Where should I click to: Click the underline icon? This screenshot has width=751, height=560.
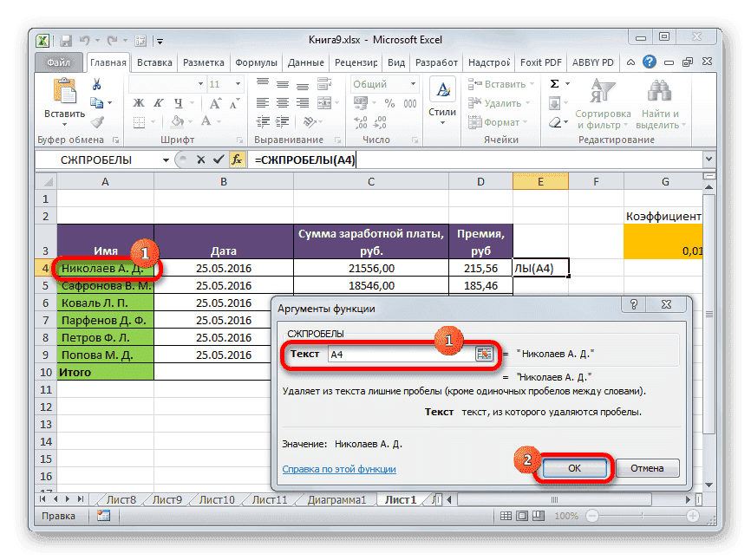click(x=180, y=104)
